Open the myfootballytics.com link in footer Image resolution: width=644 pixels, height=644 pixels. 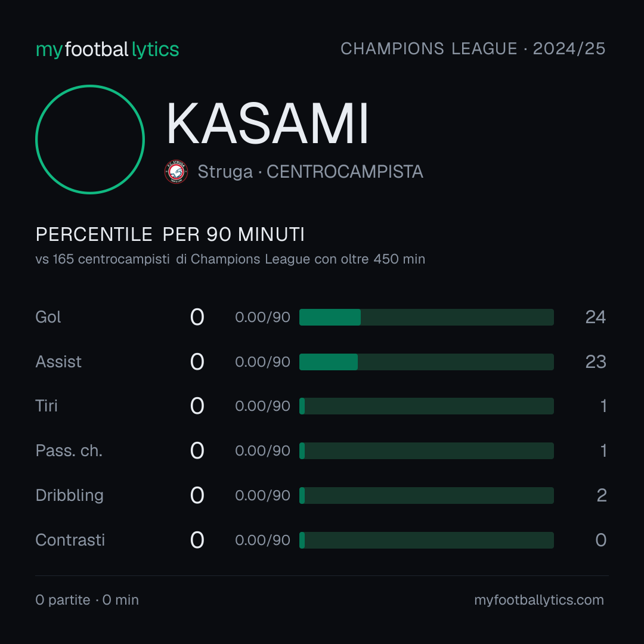tap(539, 600)
